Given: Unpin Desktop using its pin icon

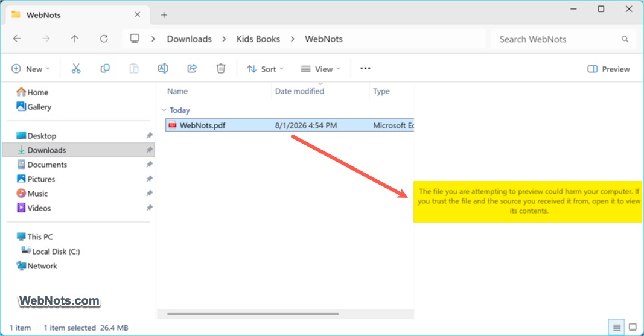Looking at the screenshot, I should click(x=149, y=135).
